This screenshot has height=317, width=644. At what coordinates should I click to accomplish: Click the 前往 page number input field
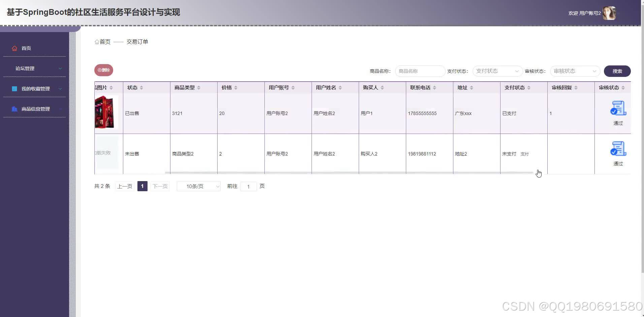click(248, 186)
